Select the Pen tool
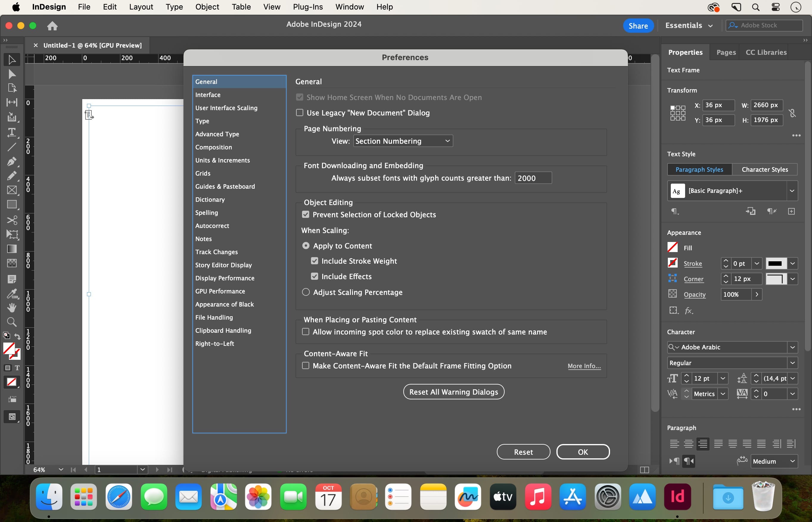This screenshot has height=522, width=812. pyautogui.click(x=12, y=161)
